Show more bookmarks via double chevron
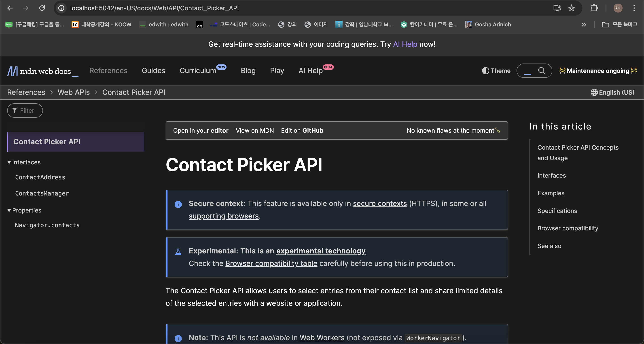644x344 pixels. point(584,25)
